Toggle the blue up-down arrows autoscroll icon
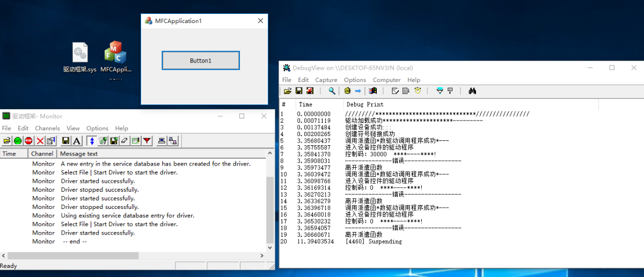The image size is (644, 277). point(92,141)
